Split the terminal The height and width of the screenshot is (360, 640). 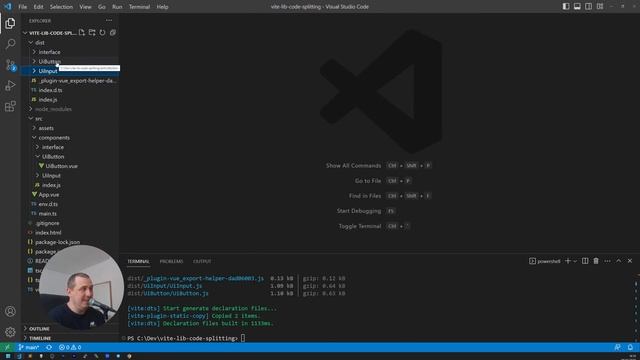coord(585,261)
